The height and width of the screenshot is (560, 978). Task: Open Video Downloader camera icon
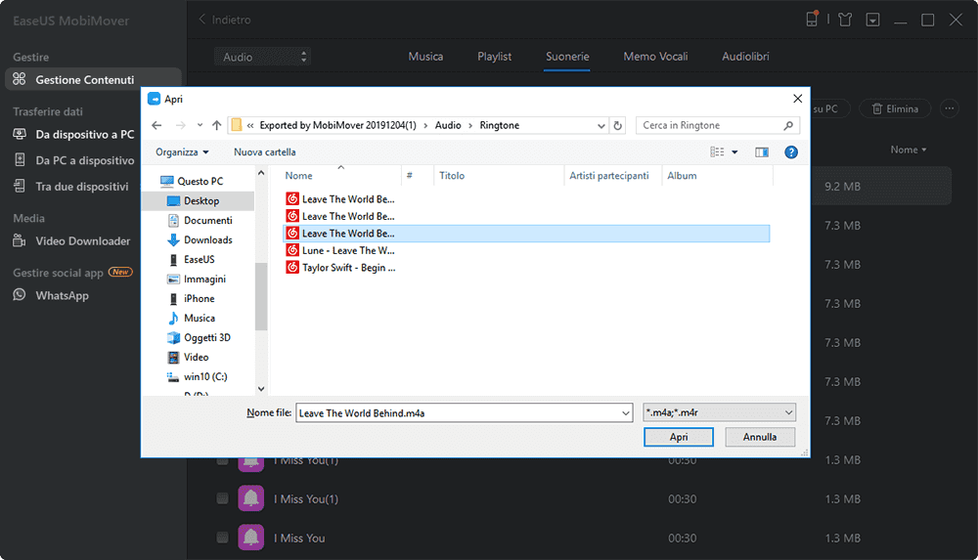tap(20, 240)
